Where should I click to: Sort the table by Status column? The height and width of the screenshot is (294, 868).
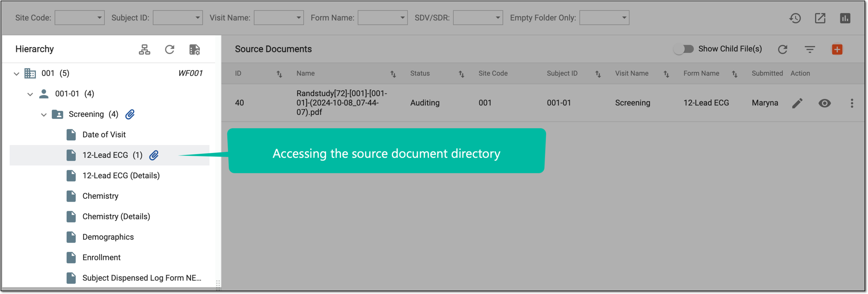point(461,73)
